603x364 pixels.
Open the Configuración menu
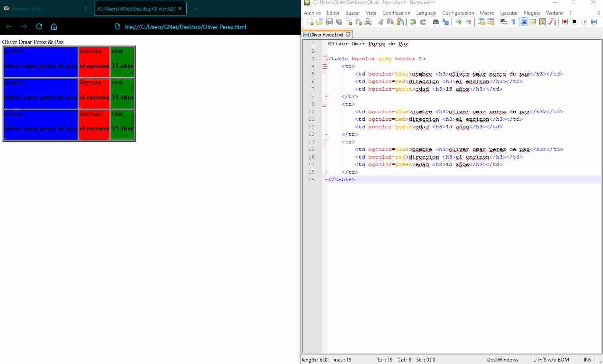click(x=458, y=13)
